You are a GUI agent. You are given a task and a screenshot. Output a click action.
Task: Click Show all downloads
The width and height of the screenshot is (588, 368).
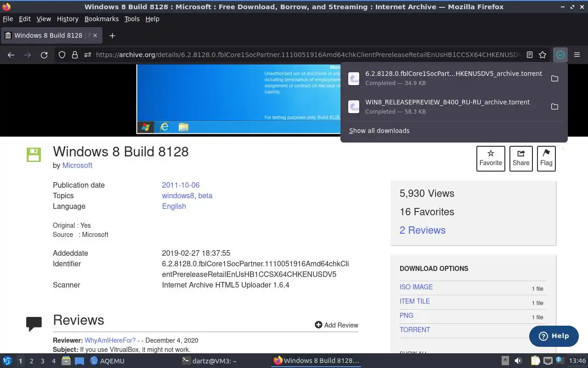(x=379, y=131)
